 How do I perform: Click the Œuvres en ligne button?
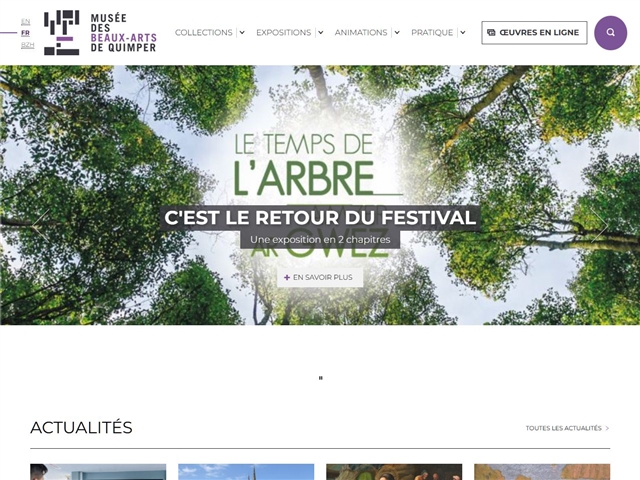point(534,33)
